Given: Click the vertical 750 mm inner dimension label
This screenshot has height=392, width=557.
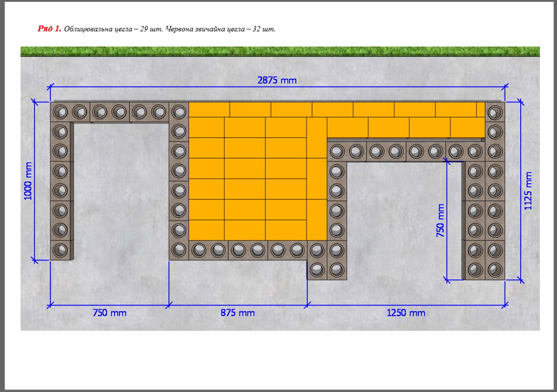Looking at the screenshot, I should click(440, 220).
